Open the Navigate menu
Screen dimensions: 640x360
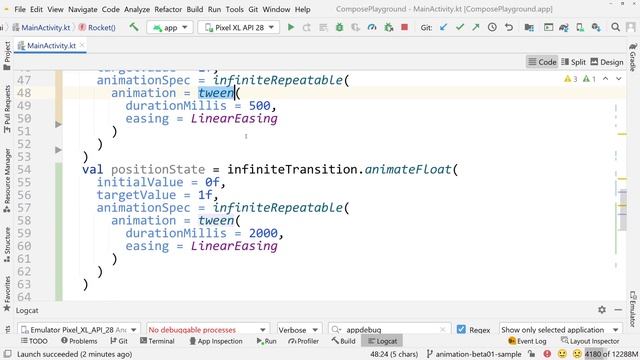(x=82, y=9)
